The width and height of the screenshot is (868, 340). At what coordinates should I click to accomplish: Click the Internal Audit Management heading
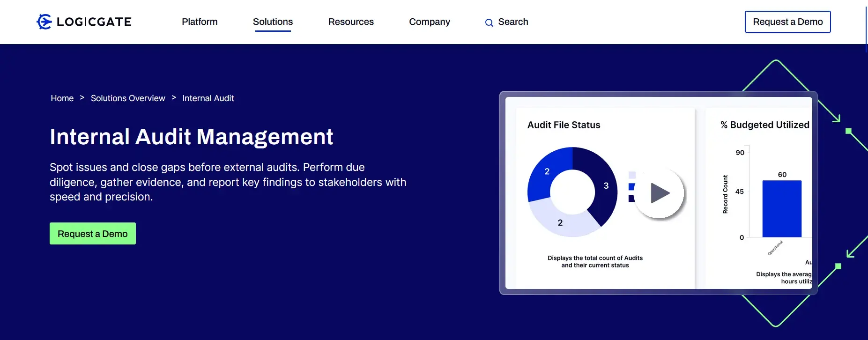(191, 137)
